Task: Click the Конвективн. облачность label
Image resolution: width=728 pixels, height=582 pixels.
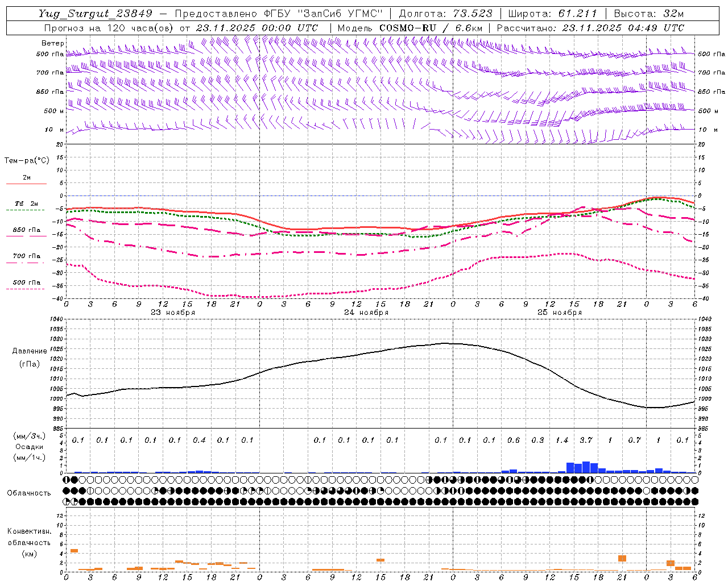Action: coord(29,537)
